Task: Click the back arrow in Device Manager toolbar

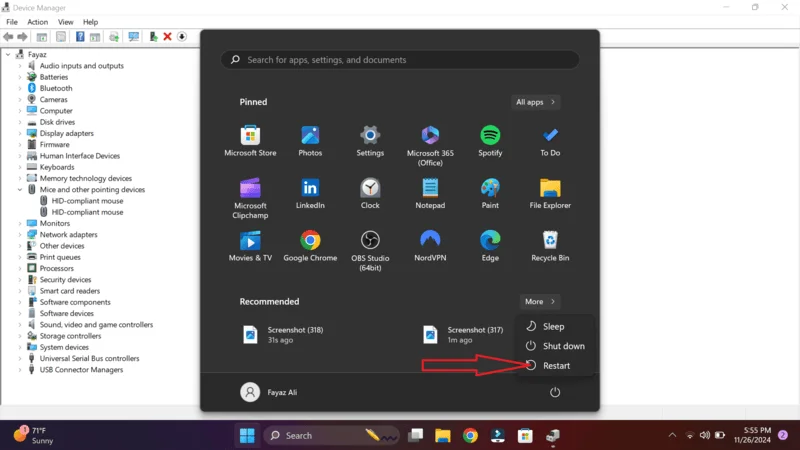Action: pos(8,37)
